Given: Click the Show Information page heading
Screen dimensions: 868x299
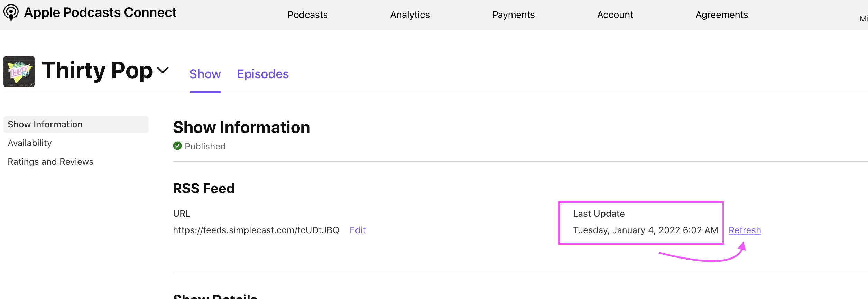Looking at the screenshot, I should pos(241,127).
